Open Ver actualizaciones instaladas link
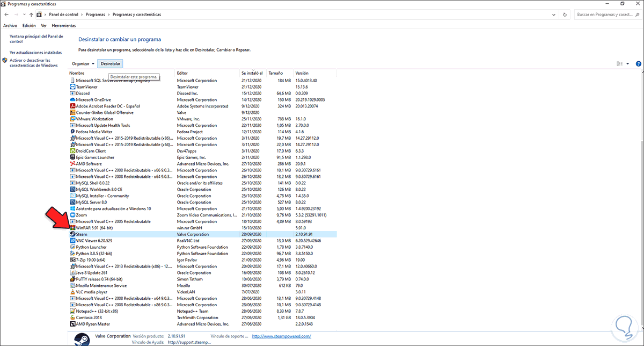The image size is (644, 346). coord(35,53)
